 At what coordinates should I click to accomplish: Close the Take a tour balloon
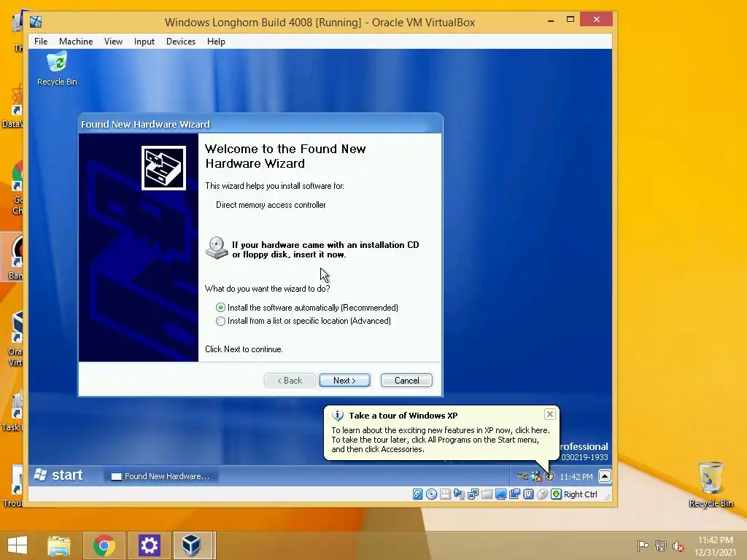click(x=550, y=414)
